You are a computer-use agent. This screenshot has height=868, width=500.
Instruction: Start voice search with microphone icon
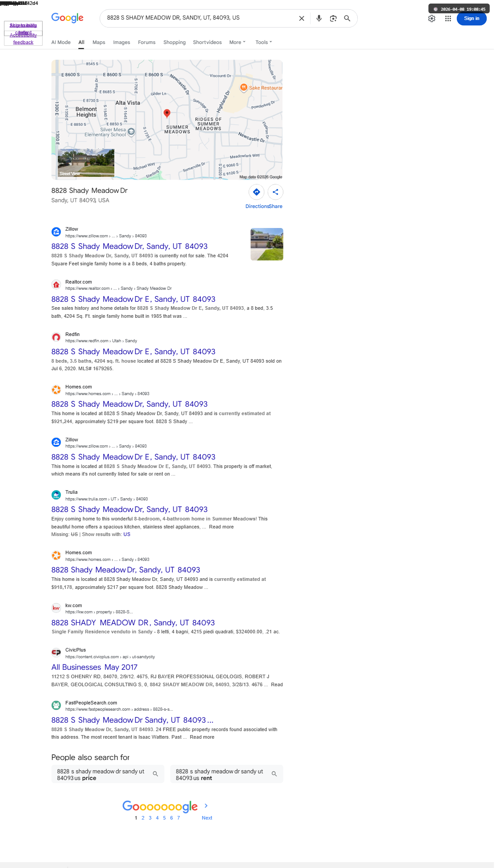point(319,18)
